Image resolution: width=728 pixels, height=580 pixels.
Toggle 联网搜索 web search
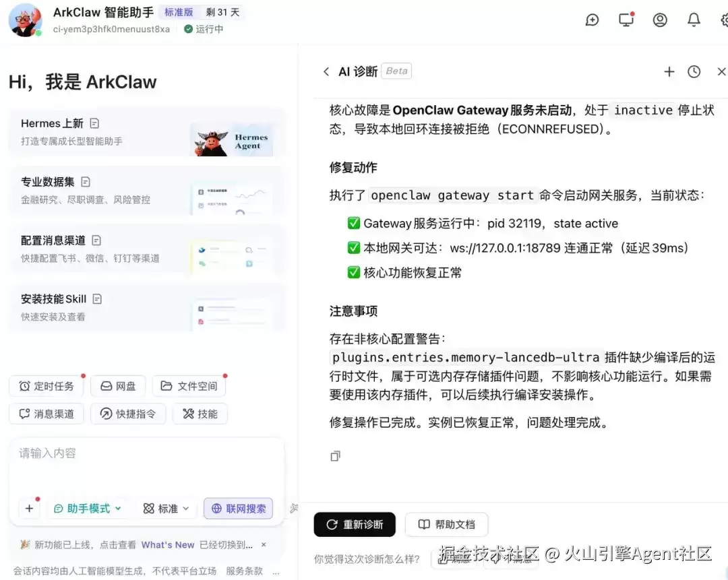point(238,509)
